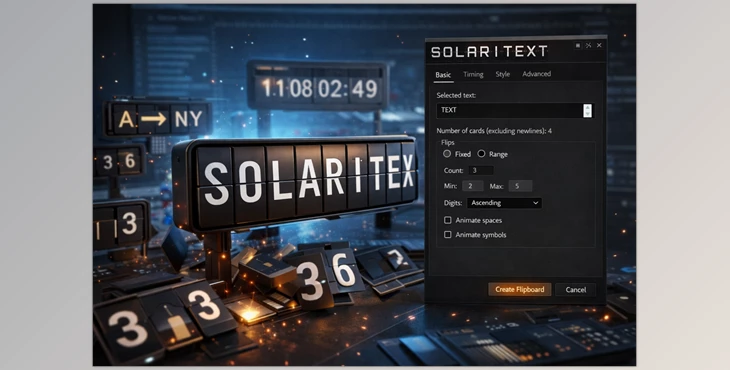The width and height of the screenshot is (730, 370).
Task: Click the Cancel button
Action: (575, 289)
